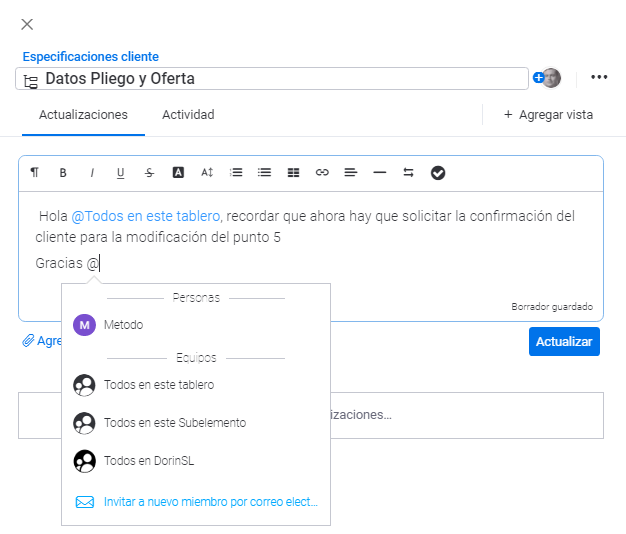Insert a horizontal divider line

pos(379,173)
